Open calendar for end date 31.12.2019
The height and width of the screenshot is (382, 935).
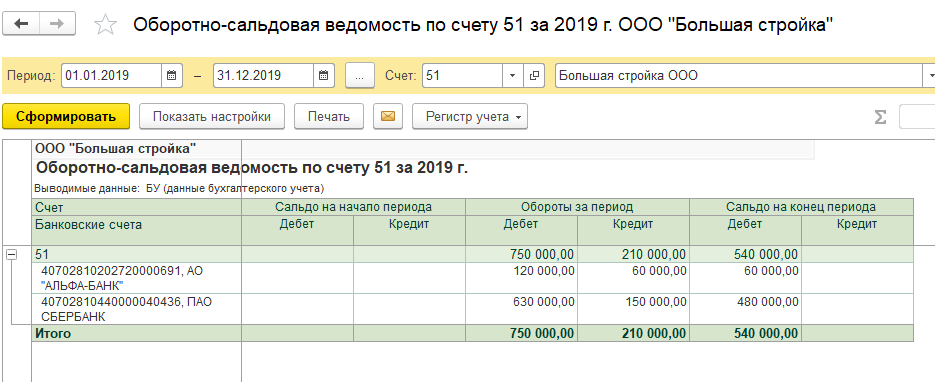(324, 76)
